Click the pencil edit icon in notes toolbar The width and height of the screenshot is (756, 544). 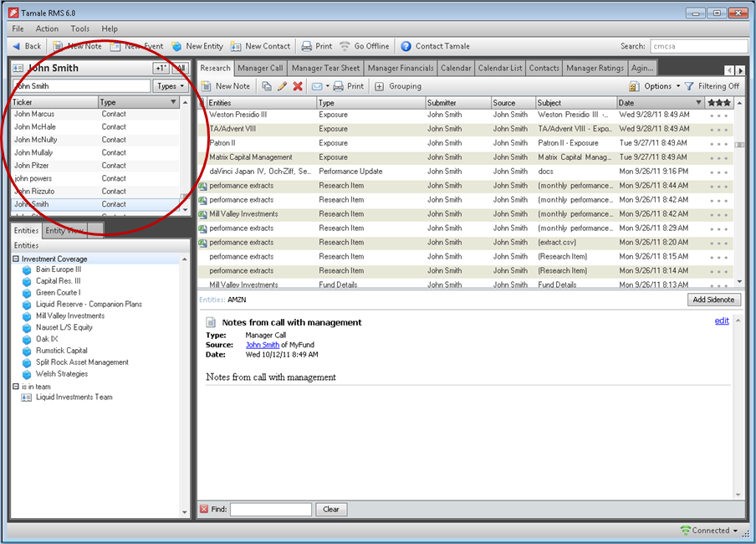pos(282,86)
